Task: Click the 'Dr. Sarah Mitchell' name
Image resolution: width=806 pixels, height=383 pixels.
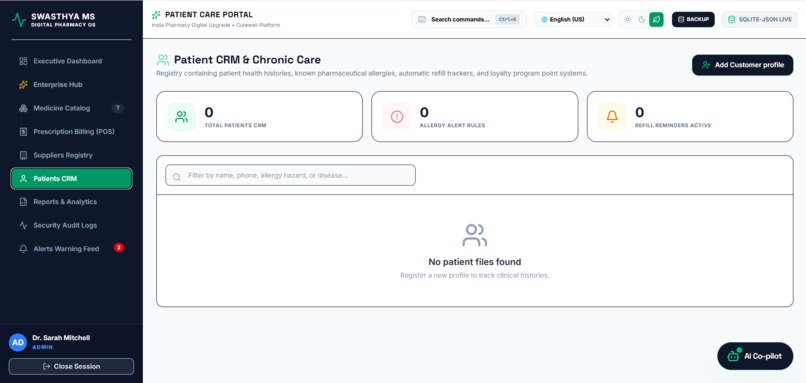Action: [61, 338]
